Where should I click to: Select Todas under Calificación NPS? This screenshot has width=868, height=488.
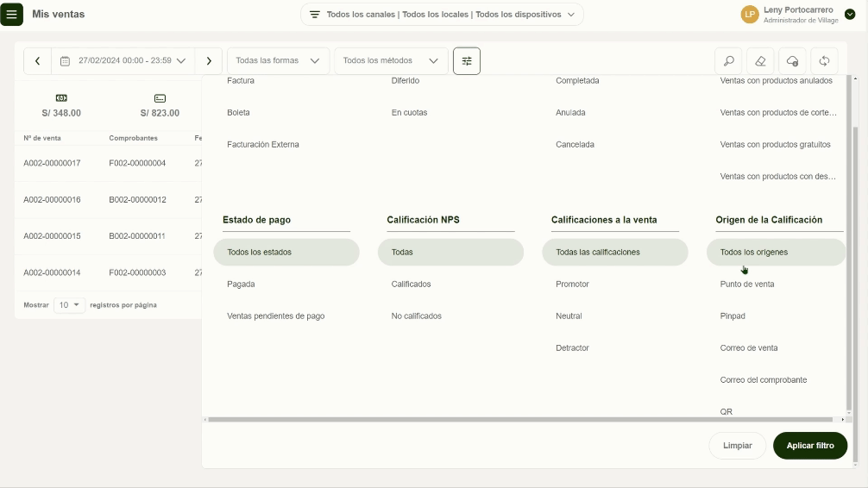coord(450,253)
